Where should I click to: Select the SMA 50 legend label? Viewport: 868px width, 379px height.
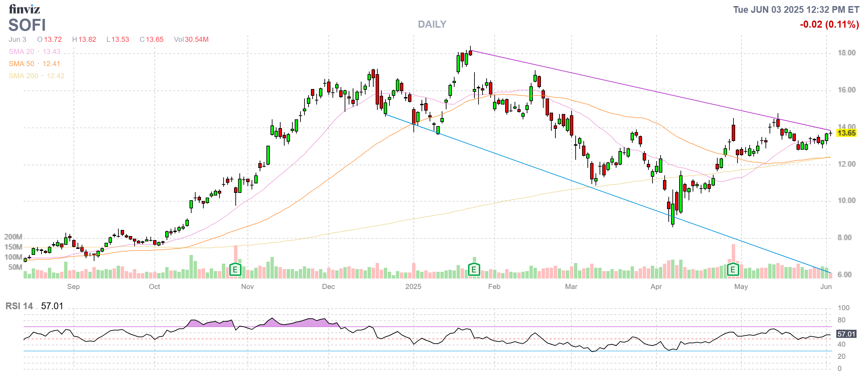21,64
